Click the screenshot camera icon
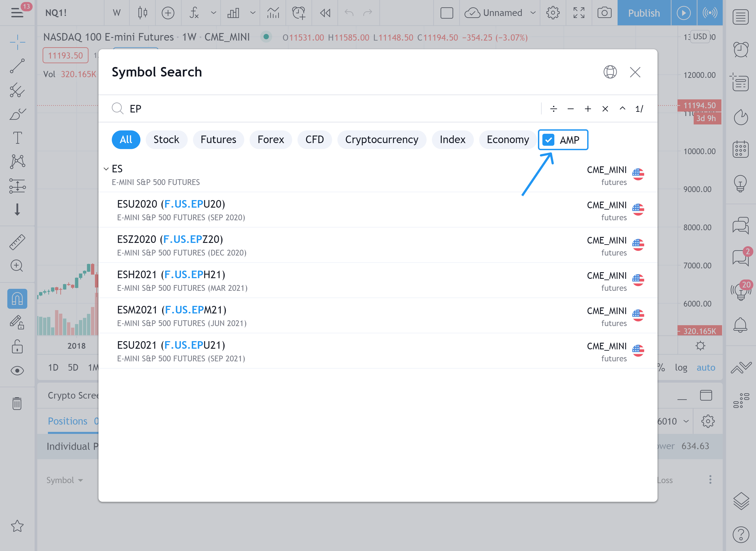Screen dimensions: 756x551 (x=604, y=13)
